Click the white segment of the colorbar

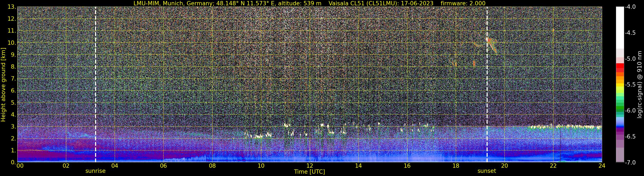click(620, 27)
